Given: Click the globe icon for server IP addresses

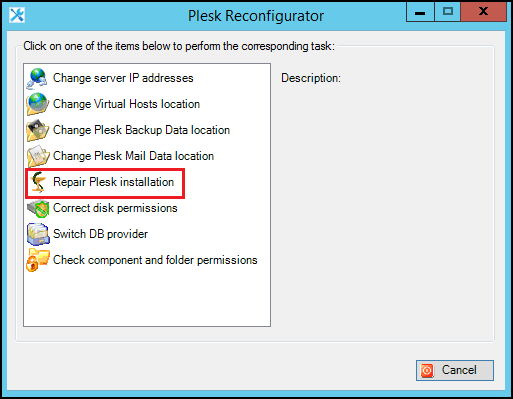Looking at the screenshot, I should click(37, 79).
